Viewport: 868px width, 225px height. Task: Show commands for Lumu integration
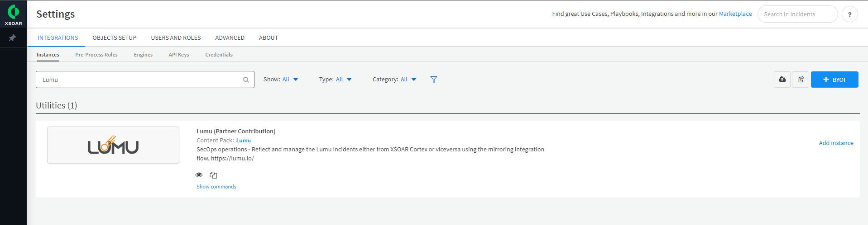[216, 187]
